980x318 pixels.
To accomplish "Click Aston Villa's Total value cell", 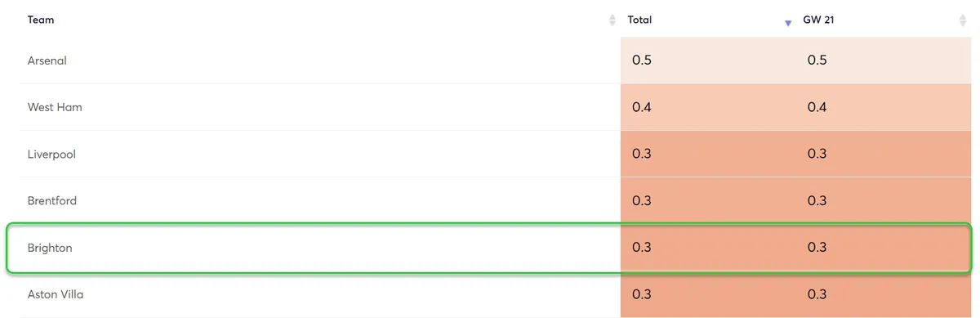I will coord(707,294).
